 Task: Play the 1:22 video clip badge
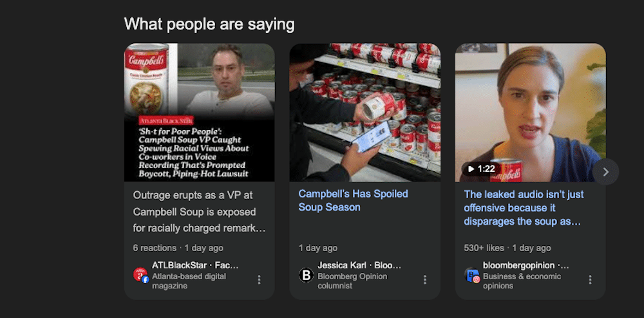tap(481, 169)
